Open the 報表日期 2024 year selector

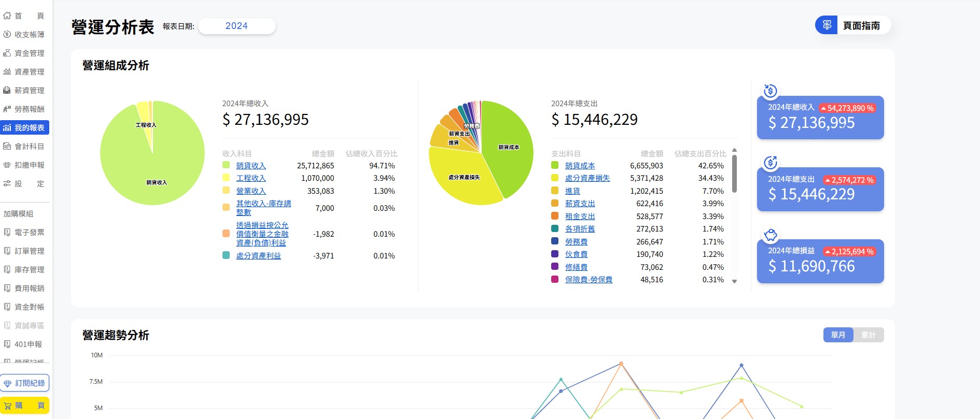click(x=236, y=26)
